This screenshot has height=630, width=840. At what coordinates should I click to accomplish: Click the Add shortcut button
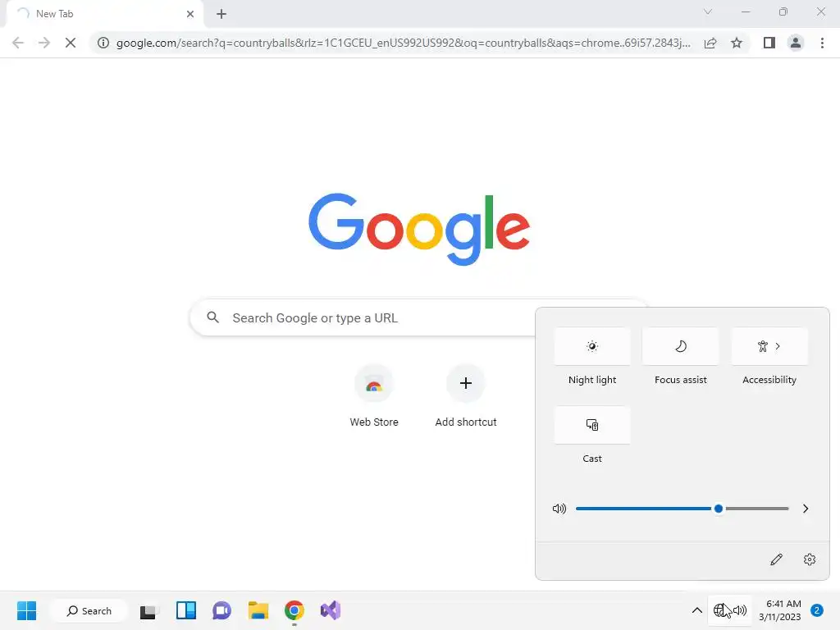click(466, 395)
